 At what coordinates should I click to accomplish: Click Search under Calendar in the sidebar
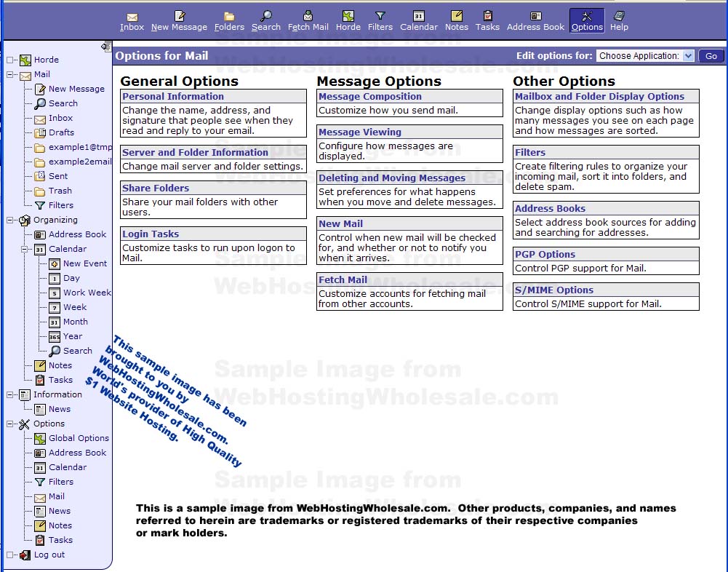pos(78,351)
